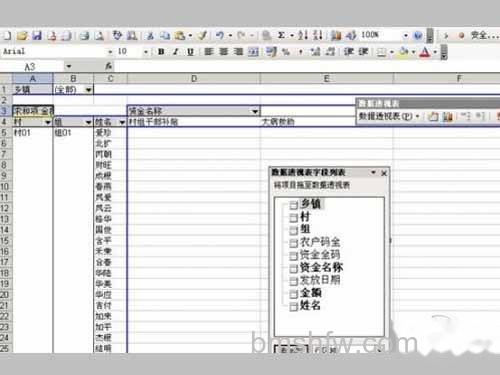The image size is (500, 375).
Task: Cut selection with the scissors icon
Action: [150, 35]
